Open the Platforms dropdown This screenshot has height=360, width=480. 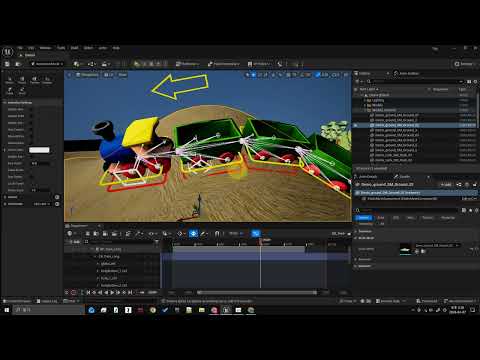click(x=260, y=64)
